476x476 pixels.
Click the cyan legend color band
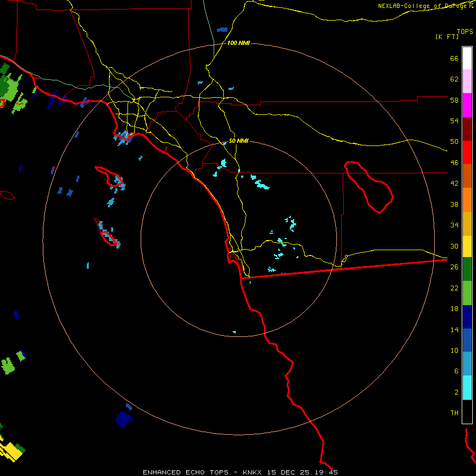tap(467, 388)
